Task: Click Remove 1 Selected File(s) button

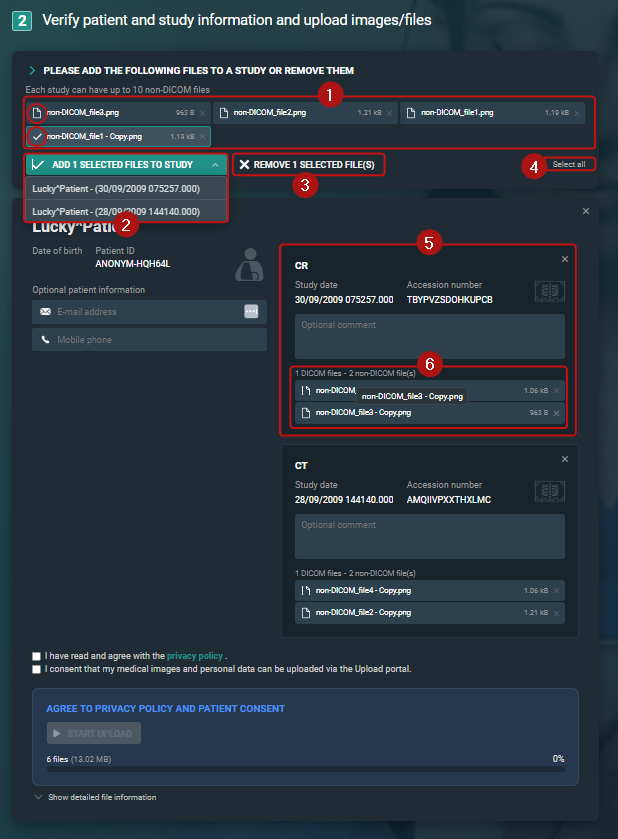Action: (308, 164)
